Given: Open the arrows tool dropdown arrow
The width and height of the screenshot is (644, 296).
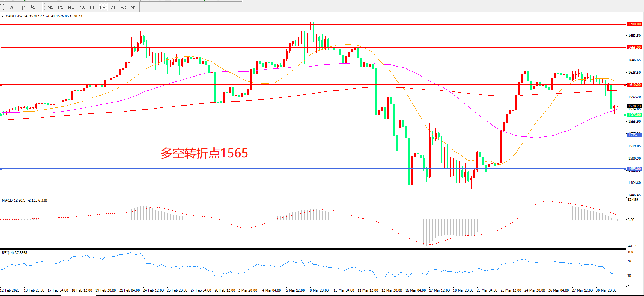Looking at the screenshot, I should tap(39, 7).
